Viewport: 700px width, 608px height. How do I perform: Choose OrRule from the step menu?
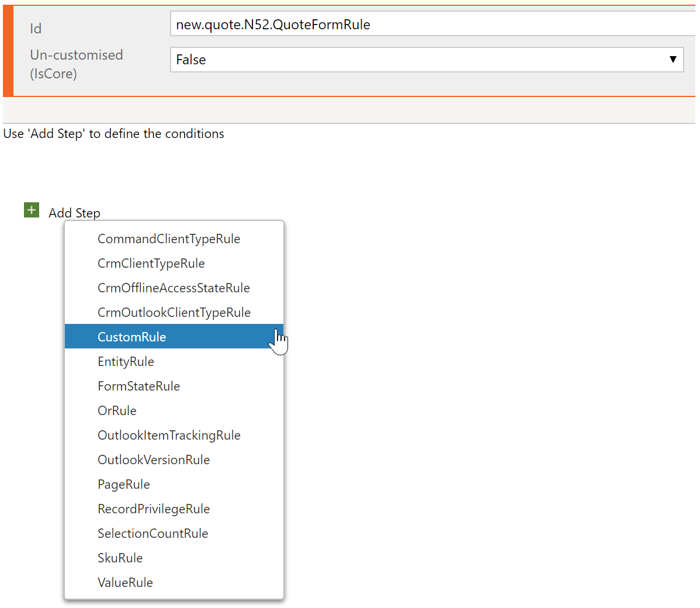tap(117, 410)
